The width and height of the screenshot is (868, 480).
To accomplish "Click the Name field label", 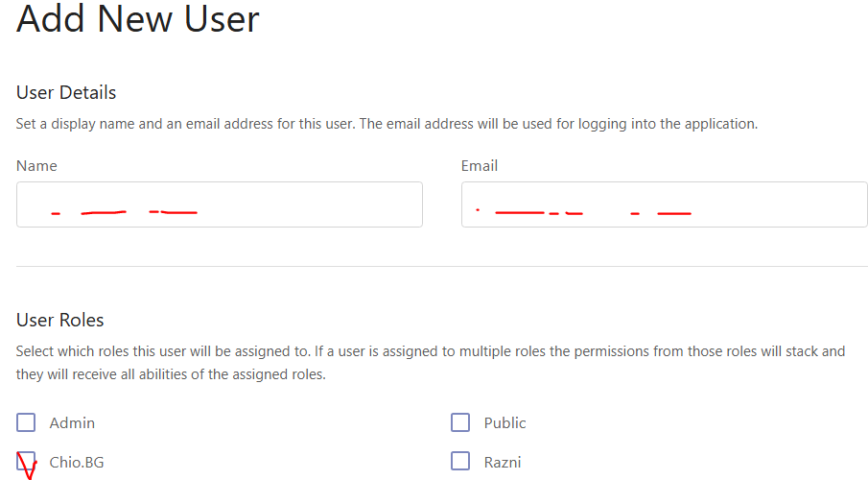I will (x=36, y=166).
